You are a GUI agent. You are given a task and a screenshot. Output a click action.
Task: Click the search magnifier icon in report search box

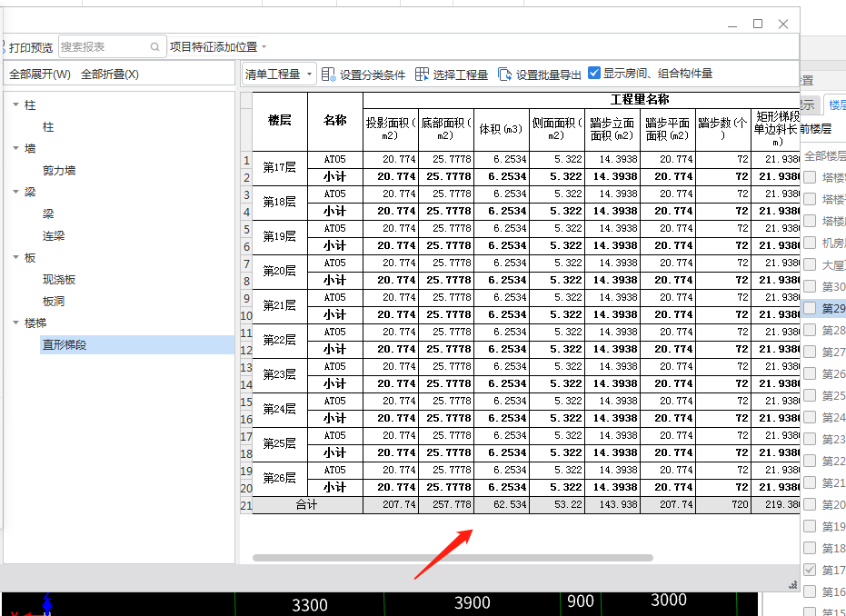[154, 47]
